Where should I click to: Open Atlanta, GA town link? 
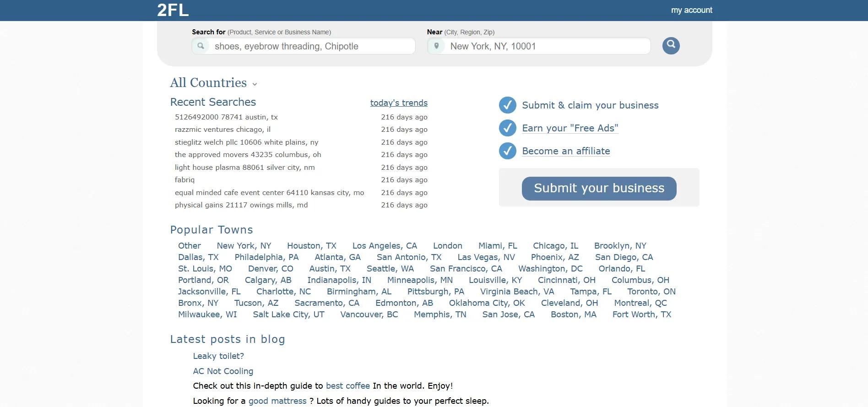[337, 257]
